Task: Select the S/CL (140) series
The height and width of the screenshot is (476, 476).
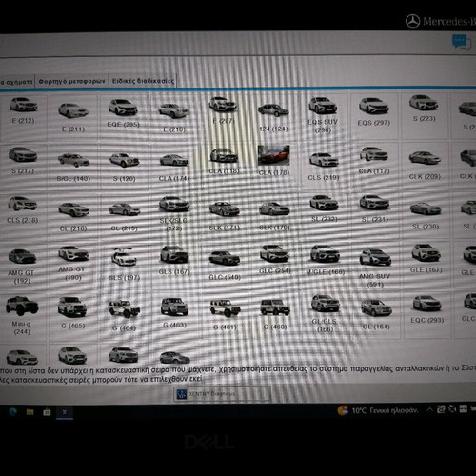Action: [73, 168]
